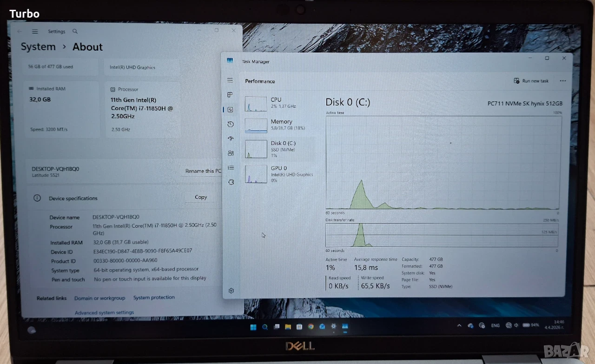Open Microsoft Store from taskbar
Viewport: 595px width, 364px height.
click(299, 327)
